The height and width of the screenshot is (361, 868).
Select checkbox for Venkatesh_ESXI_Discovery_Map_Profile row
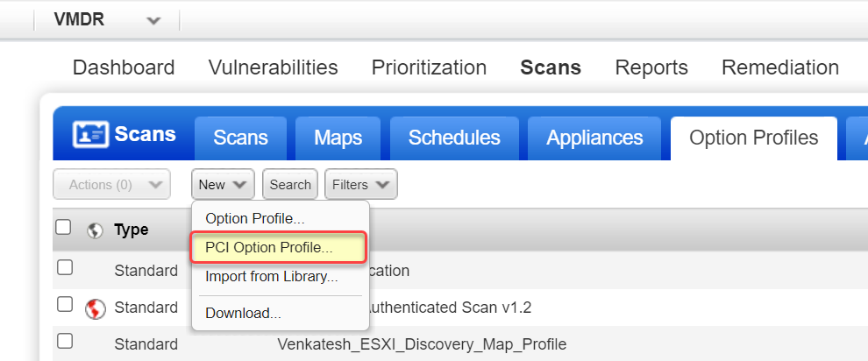click(x=65, y=341)
